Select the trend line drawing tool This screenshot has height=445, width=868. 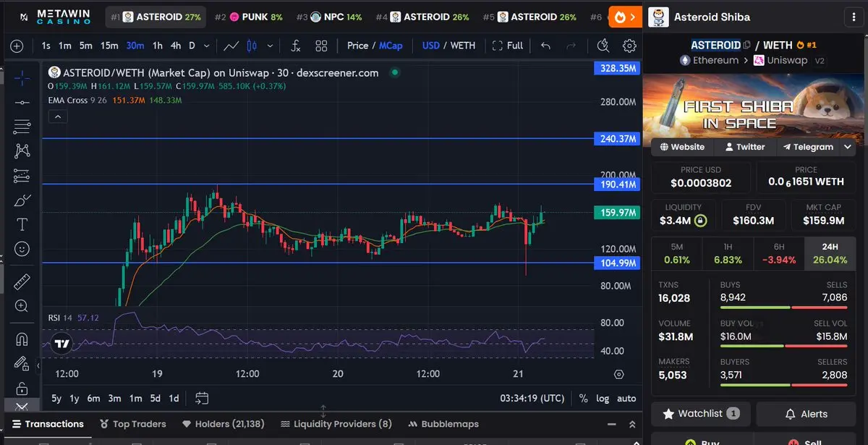(22, 102)
